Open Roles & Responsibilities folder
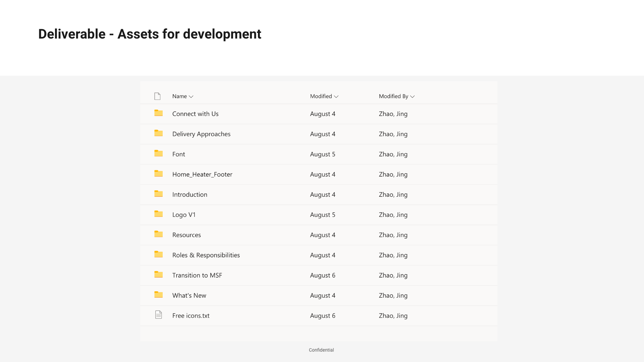644x362 pixels. pyautogui.click(x=206, y=255)
